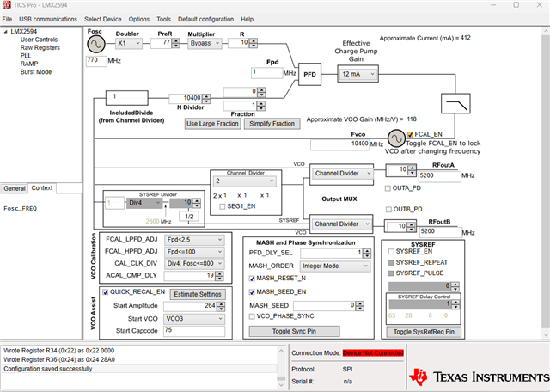Click the MASH_SEED input field
Screen dimensions: 550x392
(325, 306)
